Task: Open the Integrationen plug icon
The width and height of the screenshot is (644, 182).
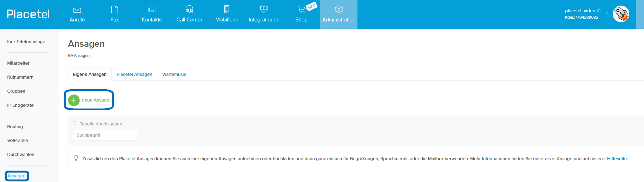Action: tap(264, 9)
